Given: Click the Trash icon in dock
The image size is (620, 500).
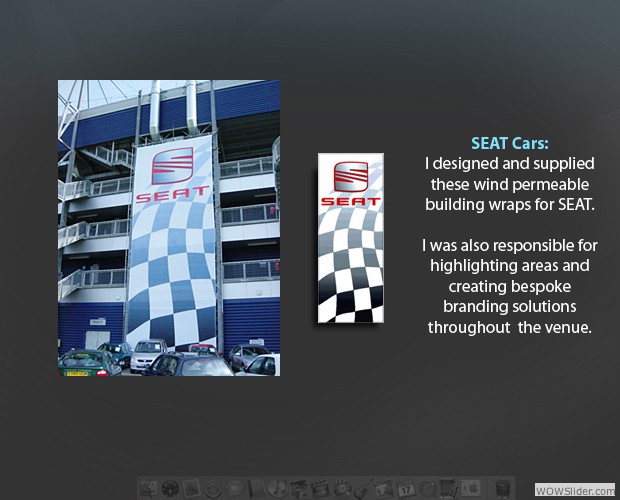Looking at the screenshot, I should point(503,489).
